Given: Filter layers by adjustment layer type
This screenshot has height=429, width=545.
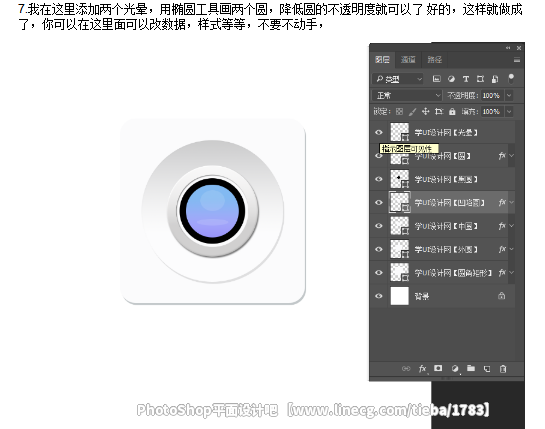Looking at the screenshot, I should (451, 79).
